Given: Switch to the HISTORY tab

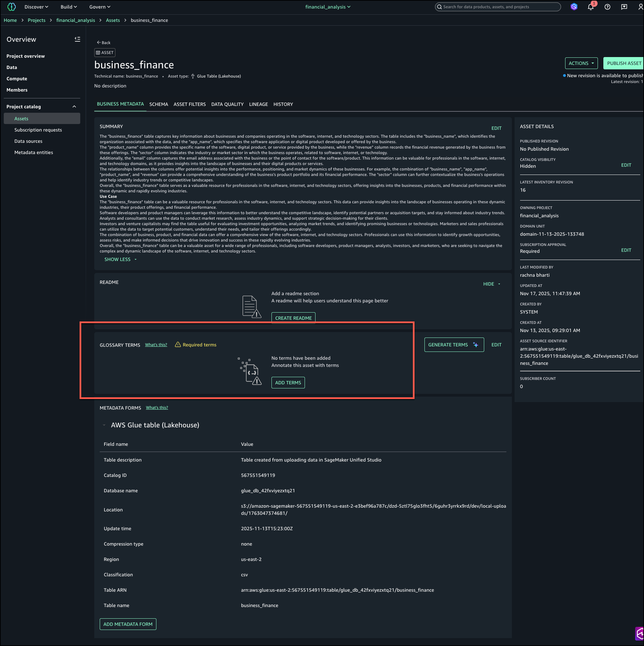Looking at the screenshot, I should pos(283,104).
